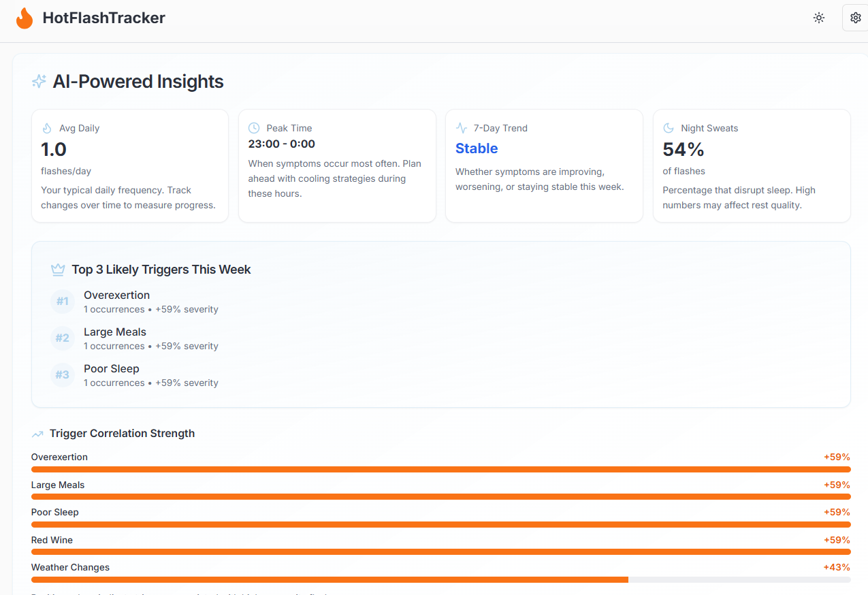Click the 7-Day Trend label
868x595 pixels.
[x=500, y=128]
